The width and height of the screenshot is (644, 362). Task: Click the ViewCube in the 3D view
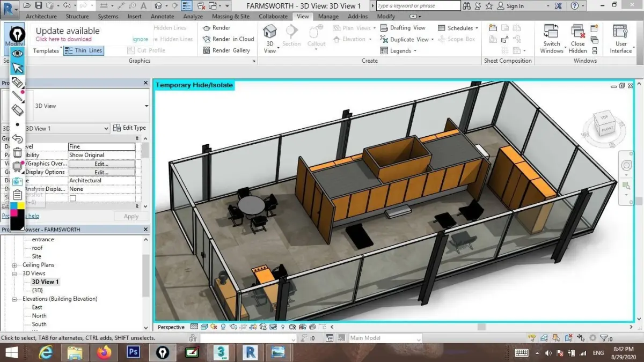[605, 124]
